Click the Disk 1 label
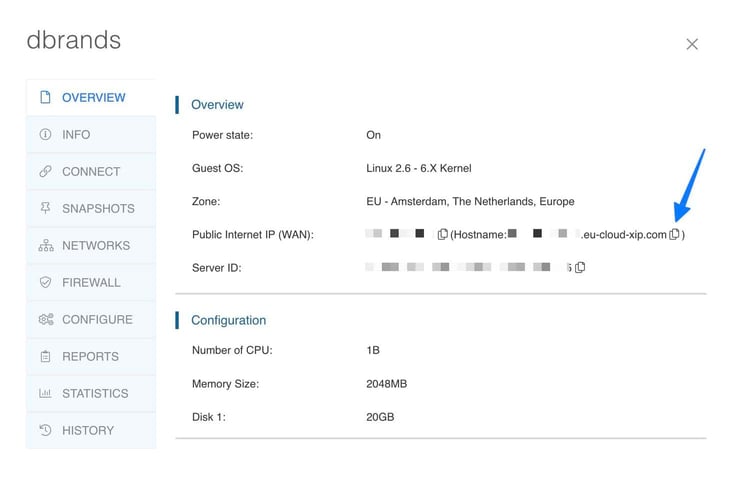The width and height of the screenshot is (736, 485). tap(209, 417)
